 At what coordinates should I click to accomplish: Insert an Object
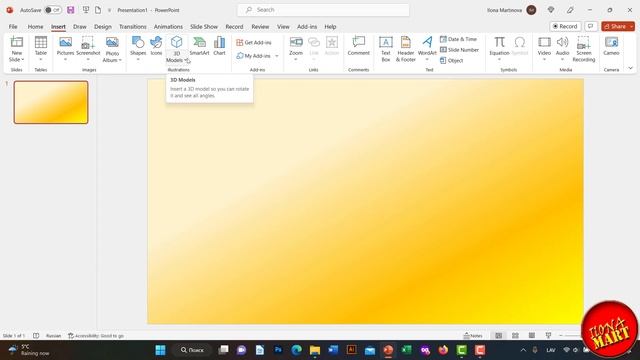pos(451,60)
